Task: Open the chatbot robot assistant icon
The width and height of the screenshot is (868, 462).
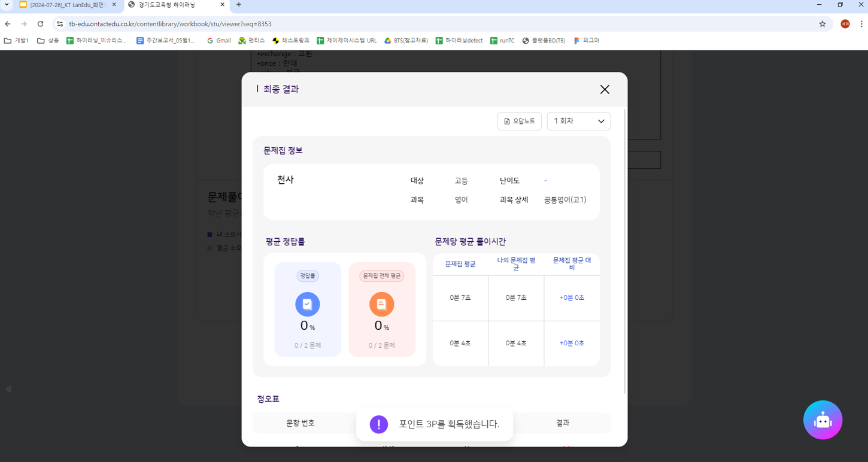Action: click(823, 420)
